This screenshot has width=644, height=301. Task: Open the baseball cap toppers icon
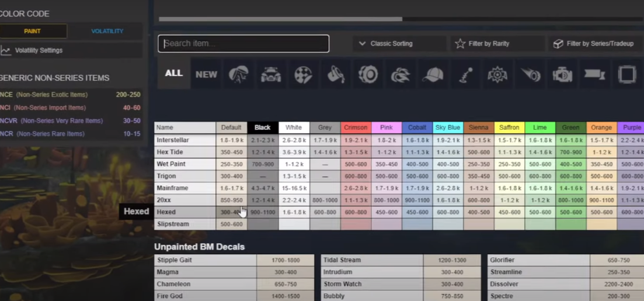433,74
